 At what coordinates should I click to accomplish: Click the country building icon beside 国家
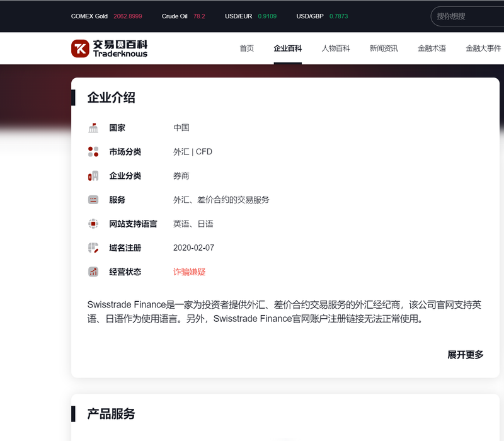tap(93, 128)
